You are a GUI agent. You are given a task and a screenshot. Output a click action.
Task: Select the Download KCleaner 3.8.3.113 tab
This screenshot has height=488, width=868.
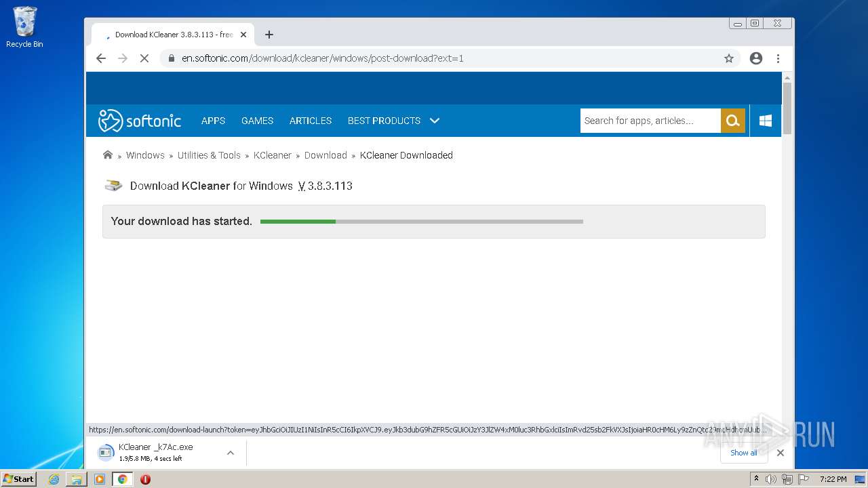[x=173, y=35]
